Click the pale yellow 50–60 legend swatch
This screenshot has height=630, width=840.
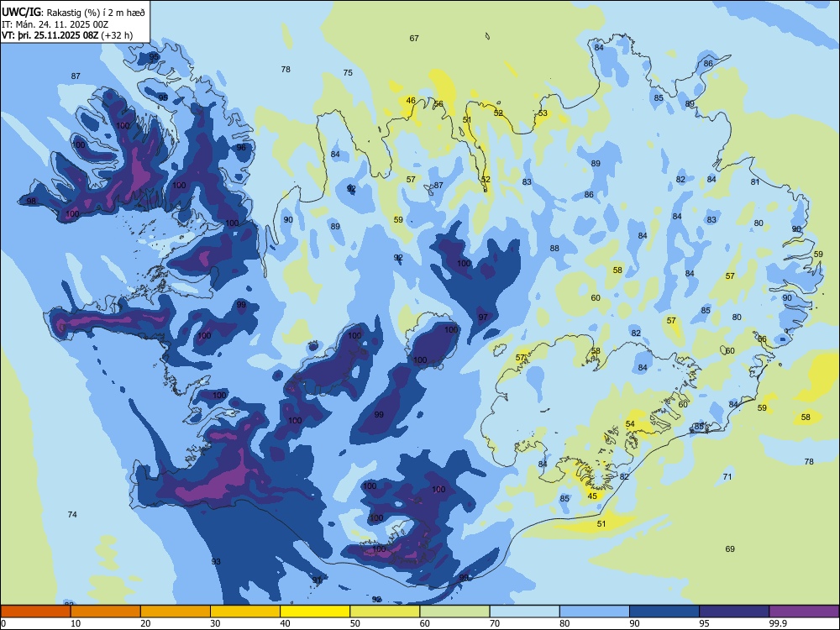pos(386,612)
